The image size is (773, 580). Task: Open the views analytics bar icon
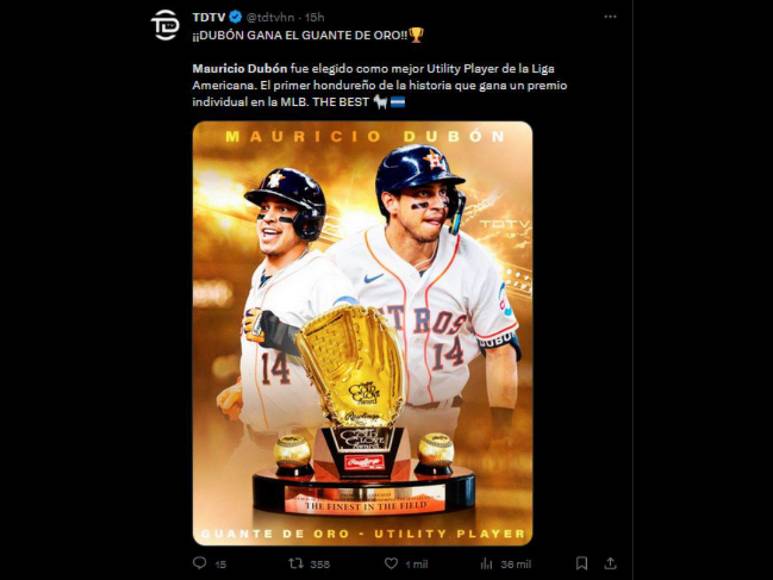486,563
